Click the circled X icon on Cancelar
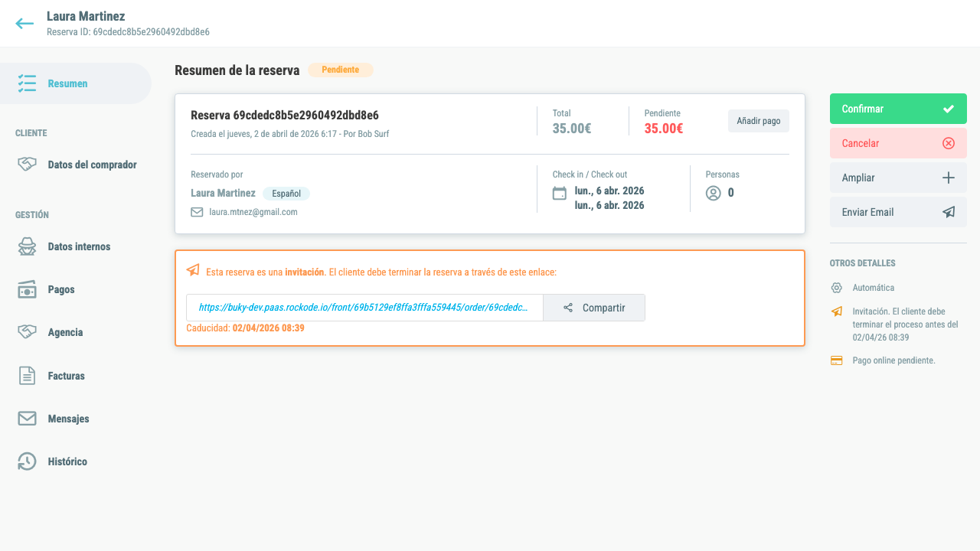The image size is (980, 551). [949, 143]
